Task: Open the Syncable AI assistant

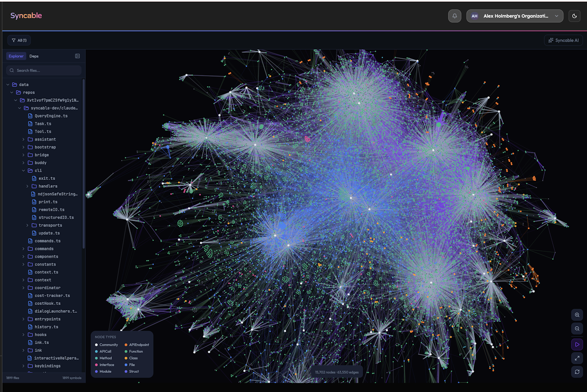Action: (x=563, y=41)
